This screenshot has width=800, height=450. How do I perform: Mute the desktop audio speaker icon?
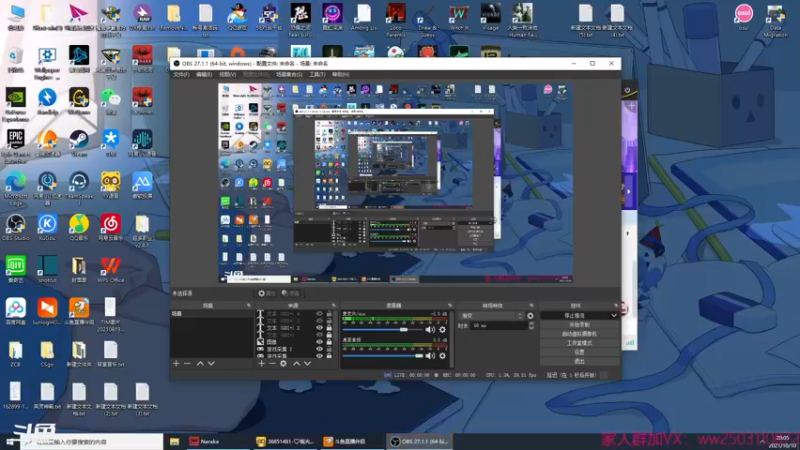tap(431, 356)
